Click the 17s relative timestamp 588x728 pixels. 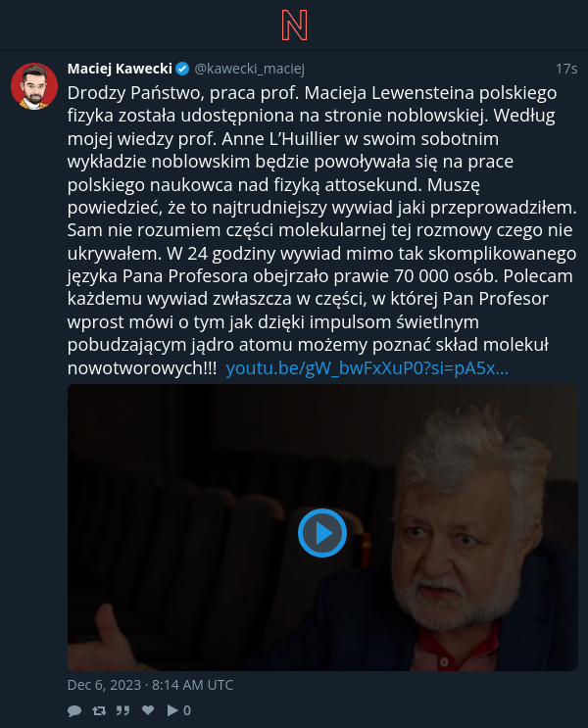(566, 69)
